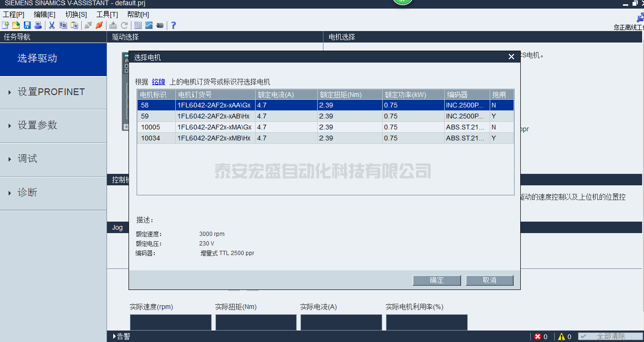Image resolution: width=644 pixels, height=342 pixels.
Task: Save the project with the floppy disk icon
Action: coord(27,25)
